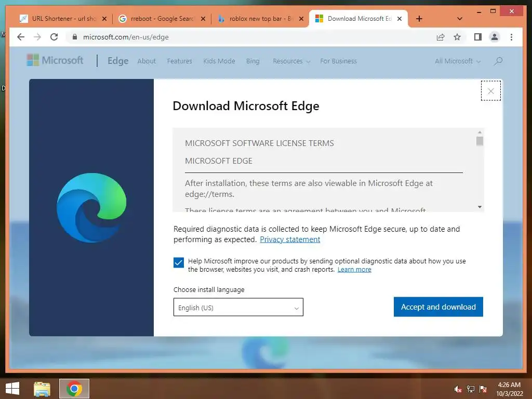Expand the All Microsoft dropdown
Image resolution: width=532 pixels, height=399 pixels.
(x=458, y=61)
